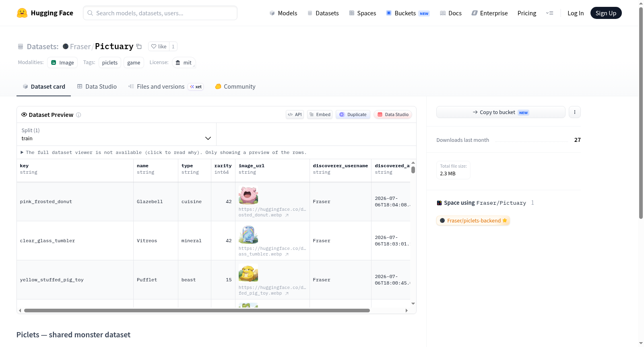The image size is (644, 347).
Task: Select the pink_frosted_donut key cell
Action: pyautogui.click(x=75, y=202)
